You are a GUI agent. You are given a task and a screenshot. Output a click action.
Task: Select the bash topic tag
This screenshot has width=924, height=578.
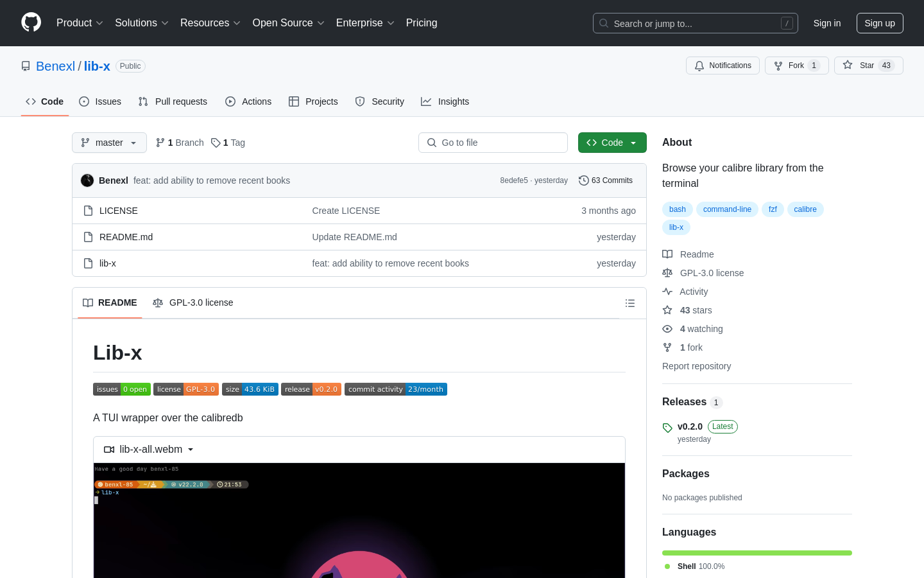tap(678, 209)
